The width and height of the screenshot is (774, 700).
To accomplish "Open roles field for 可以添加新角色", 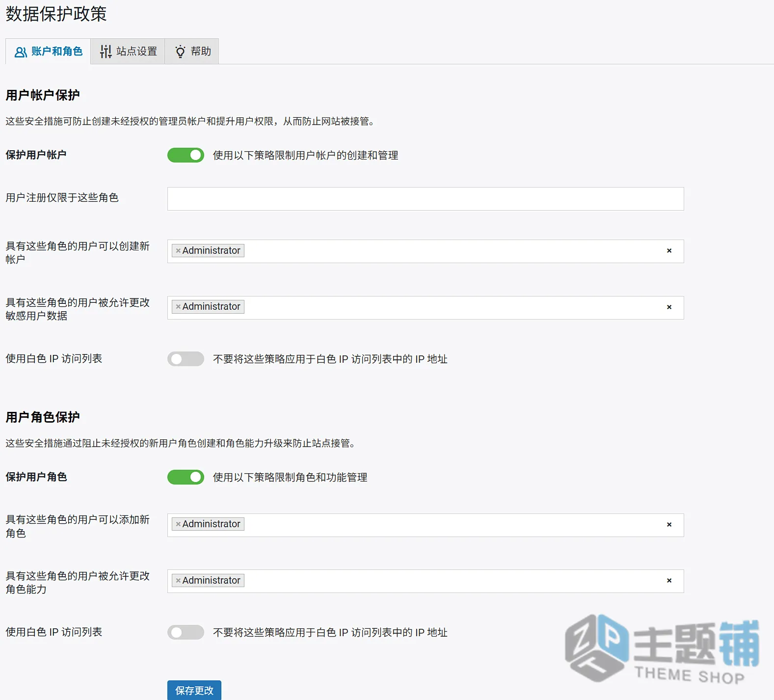I will 426,525.
